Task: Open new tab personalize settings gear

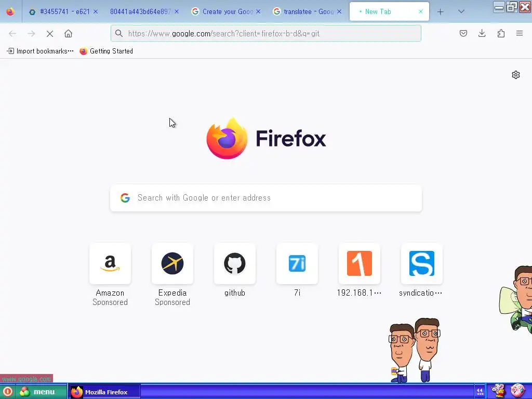Action: coord(516,75)
